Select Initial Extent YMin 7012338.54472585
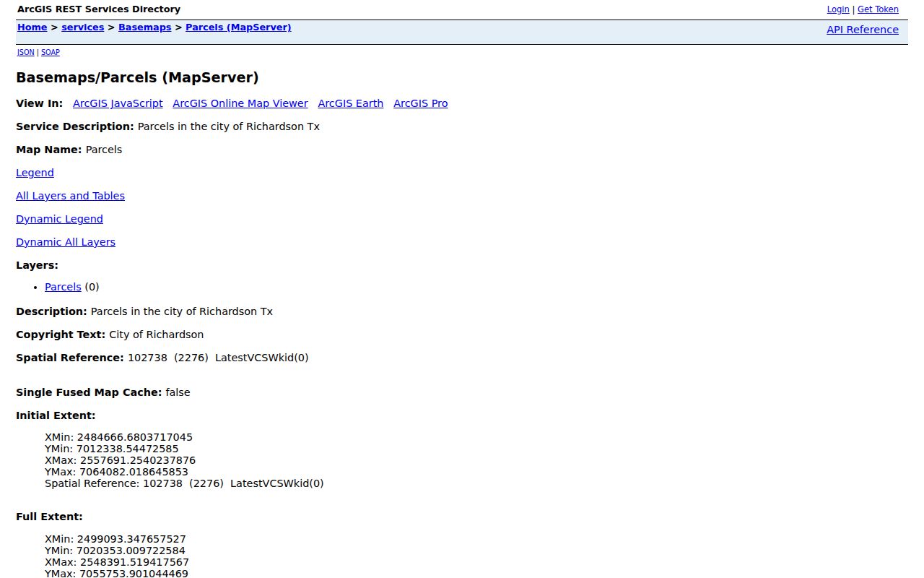924x578 pixels. 112,449
